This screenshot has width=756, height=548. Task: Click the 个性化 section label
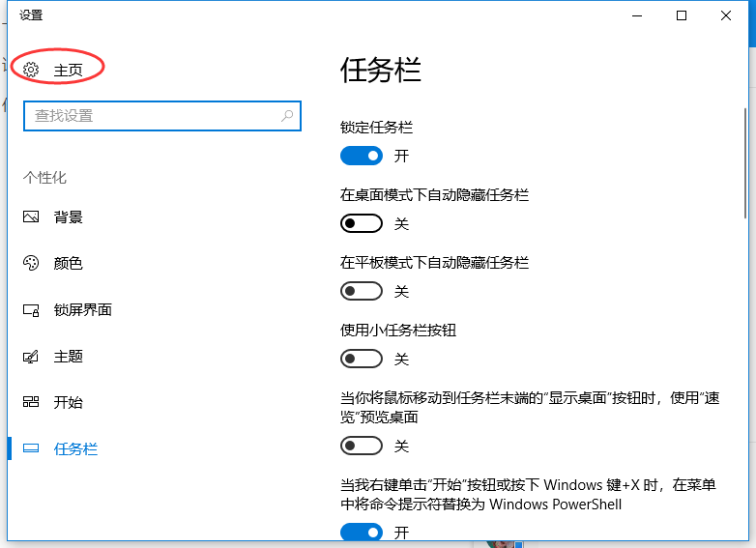[44, 178]
